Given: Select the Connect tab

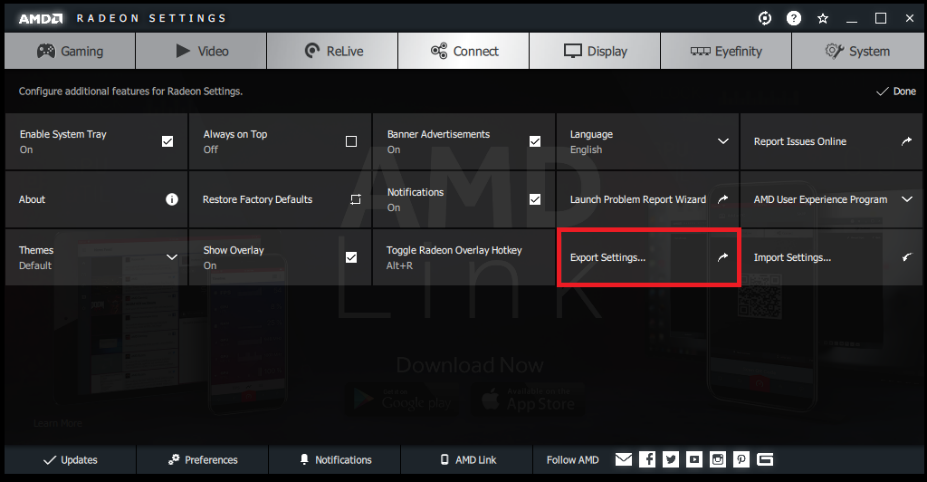Looking at the screenshot, I should (x=464, y=51).
